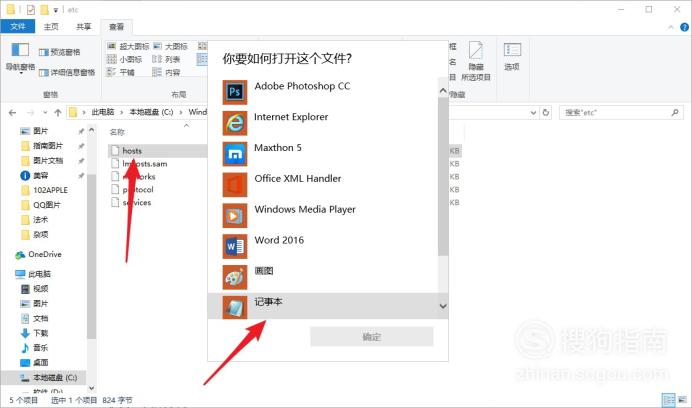Switch layout to 平铺
Screen dimensions: 692x408
[121, 72]
